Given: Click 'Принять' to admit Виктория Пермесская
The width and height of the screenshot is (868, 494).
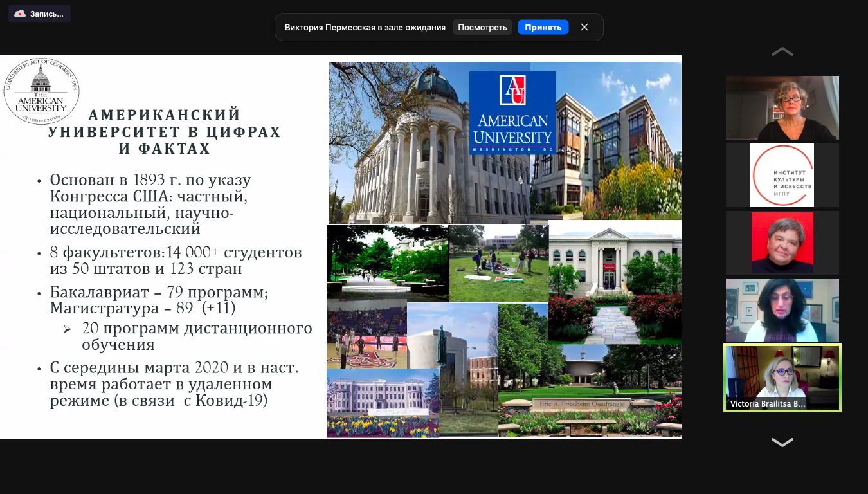Looking at the screenshot, I should pyautogui.click(x=543, y=26).
